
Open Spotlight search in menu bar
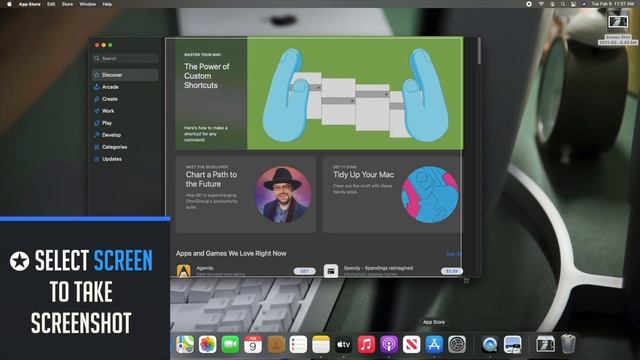[563, 4]
